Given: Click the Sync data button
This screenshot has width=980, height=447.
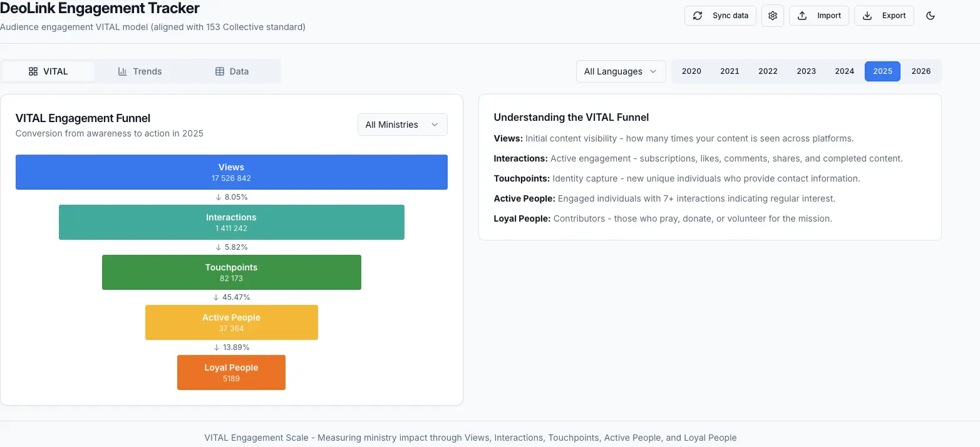Looking at the screenshot, I should point(720,16).
